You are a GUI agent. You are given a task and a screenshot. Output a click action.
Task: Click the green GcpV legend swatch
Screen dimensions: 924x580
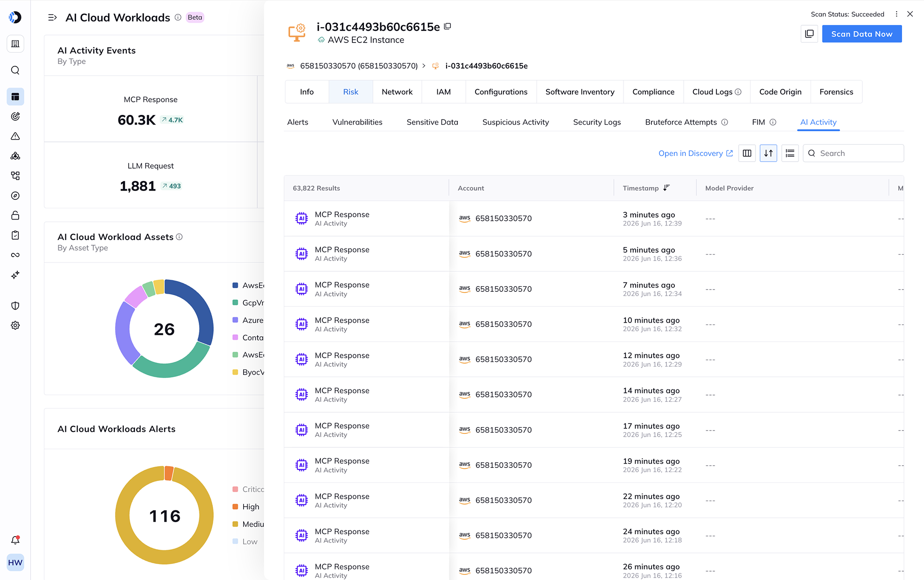236,303
